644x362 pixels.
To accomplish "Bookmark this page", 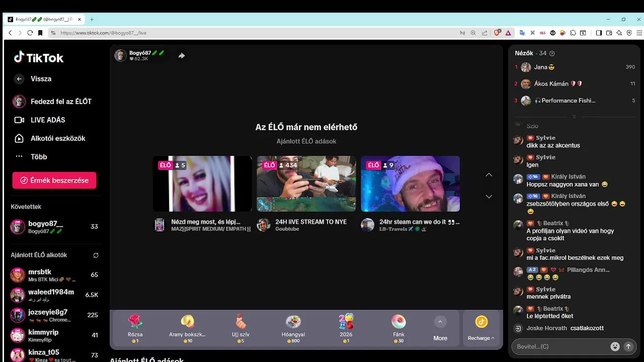I will click(41, 33).
